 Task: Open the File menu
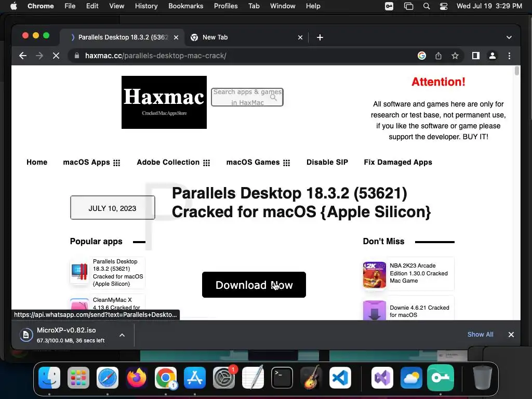click(x=70, y=6)
